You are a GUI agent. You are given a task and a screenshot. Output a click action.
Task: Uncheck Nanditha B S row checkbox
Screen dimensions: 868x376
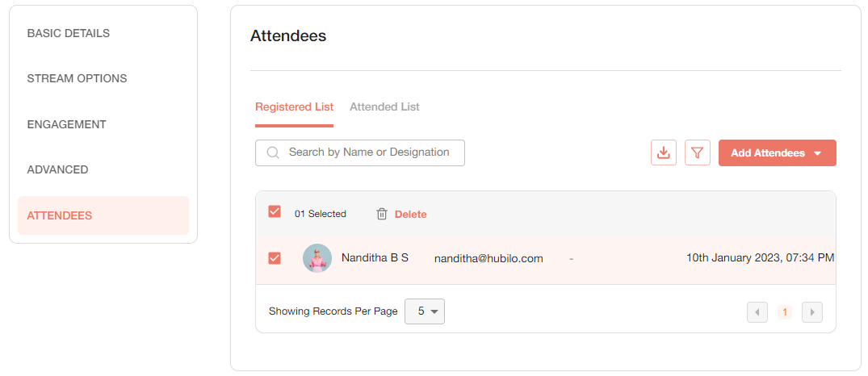click(274, 258)
